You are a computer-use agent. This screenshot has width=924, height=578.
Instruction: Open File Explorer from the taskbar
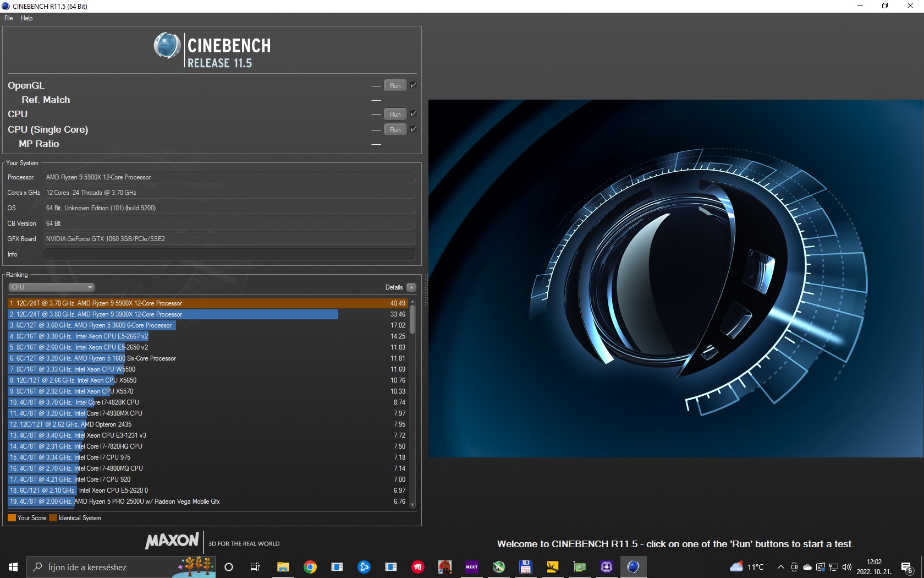pyautogui.click(x=283, y=567)
